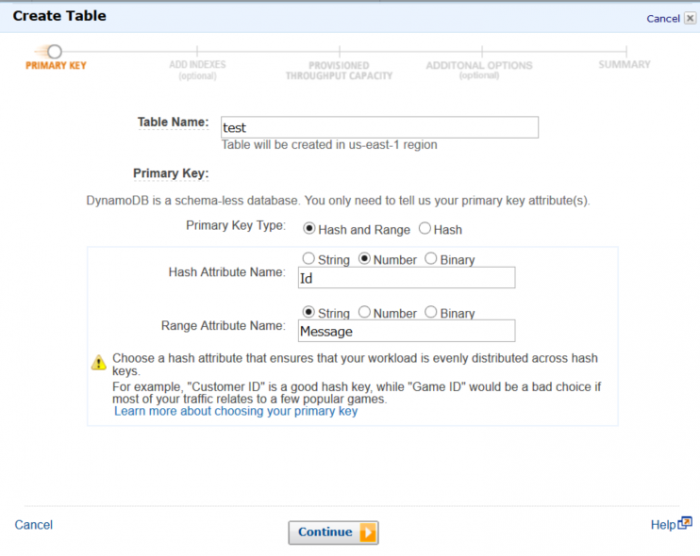Click the Primary Key Type label

point(235,226)
